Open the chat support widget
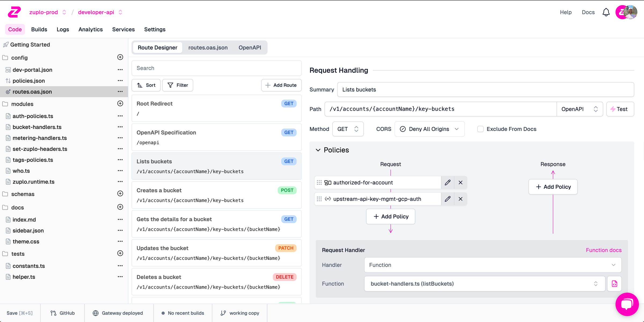Viewport: 644px width, 322px height. (627, 304)
